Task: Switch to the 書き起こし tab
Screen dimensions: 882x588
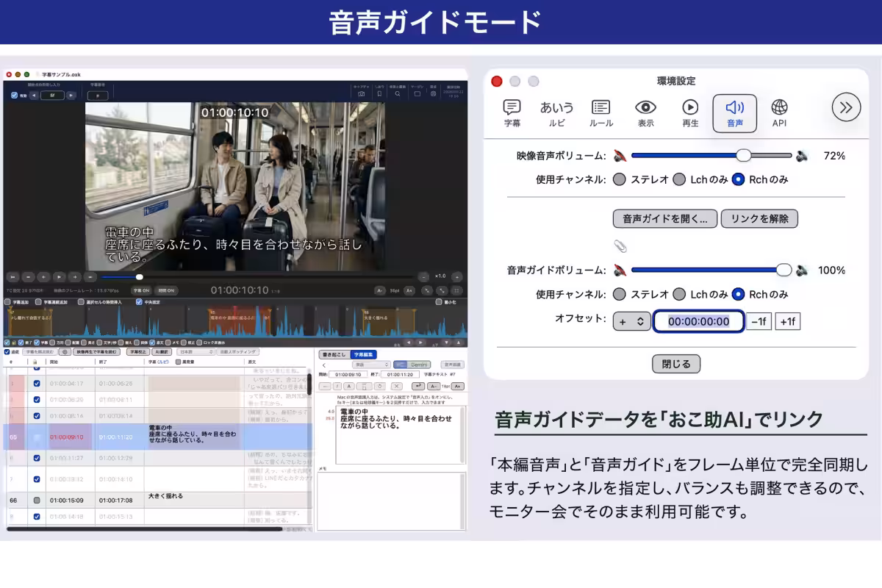Action: coord(334,354)
